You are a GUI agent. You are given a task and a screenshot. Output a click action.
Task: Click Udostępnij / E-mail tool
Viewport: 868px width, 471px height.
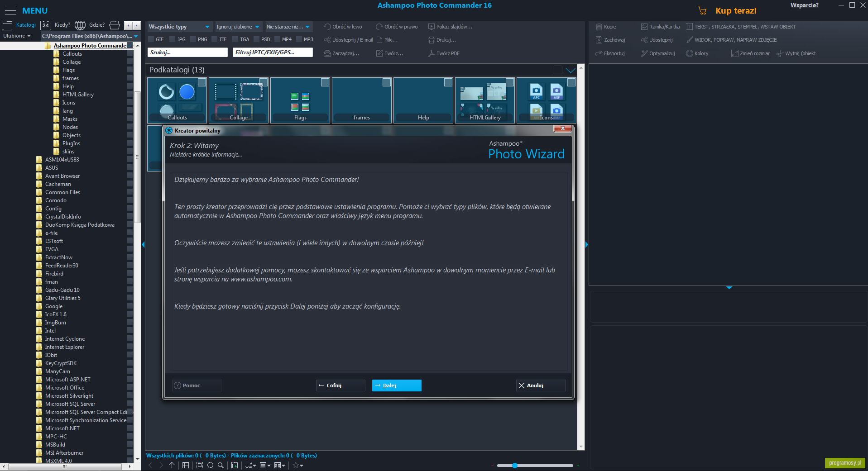tap(349, 40)
